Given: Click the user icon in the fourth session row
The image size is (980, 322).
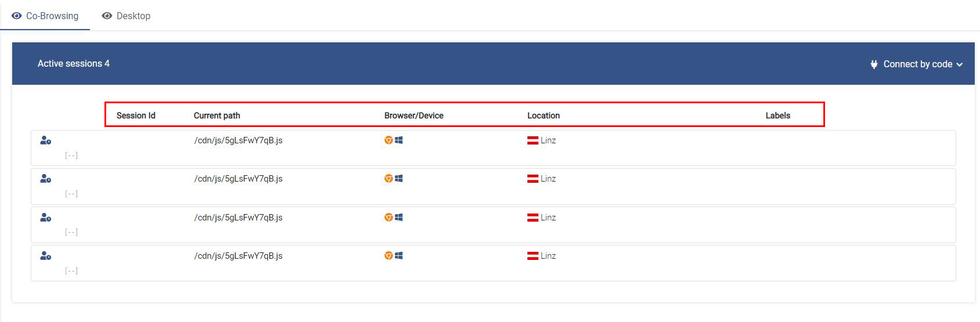Looking at the screenshot, I should 45,256.
